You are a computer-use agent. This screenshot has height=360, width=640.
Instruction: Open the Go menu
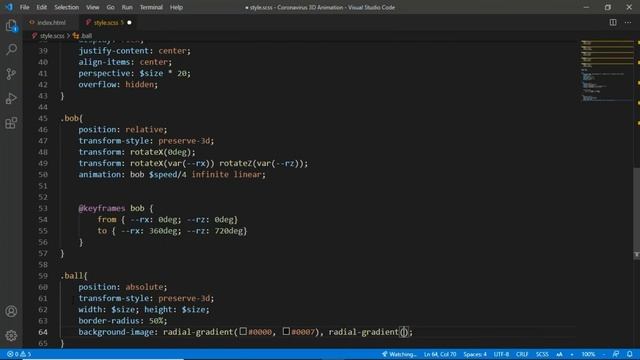(x=110, y=7)
